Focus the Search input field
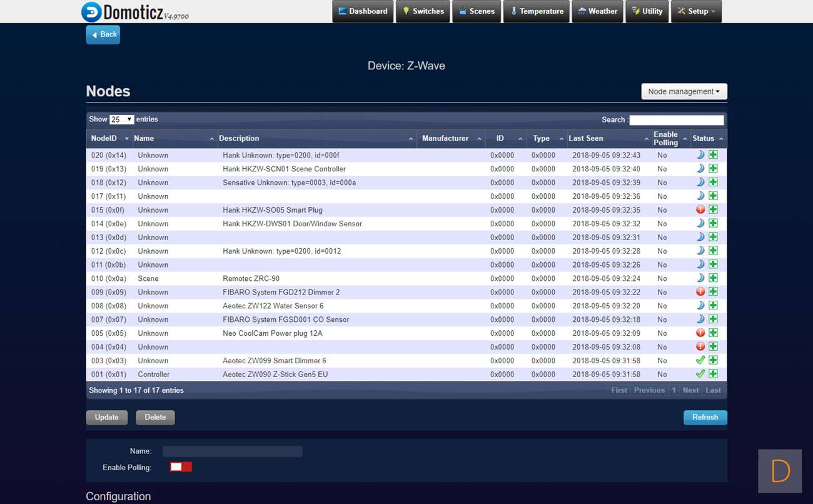The height and width of the screenshot is (504, 813). coord(676,120)
